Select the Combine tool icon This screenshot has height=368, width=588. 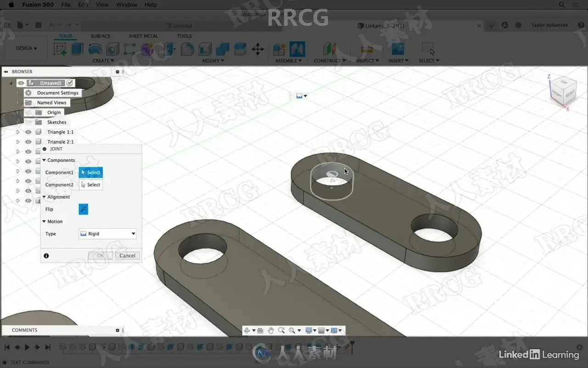pyautogui.click(x=222, y=49)
